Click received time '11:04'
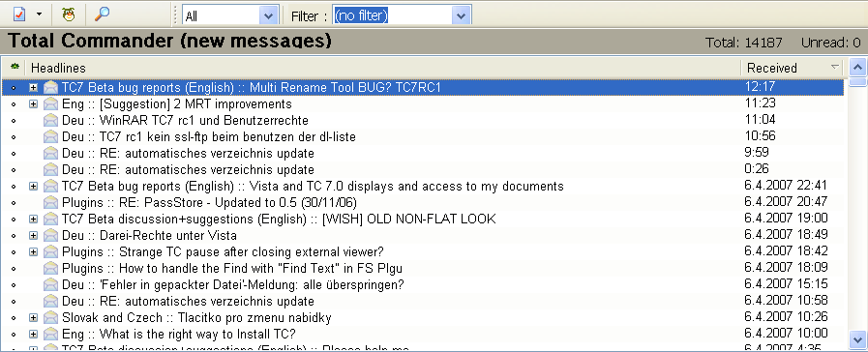 (x=760, y=120)
